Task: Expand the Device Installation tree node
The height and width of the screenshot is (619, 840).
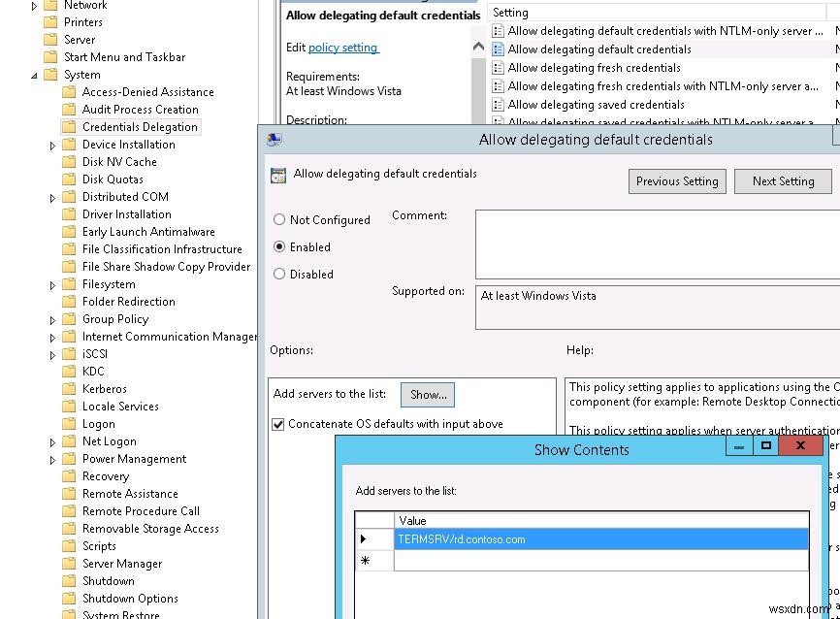Action: [x=52, y=144]
